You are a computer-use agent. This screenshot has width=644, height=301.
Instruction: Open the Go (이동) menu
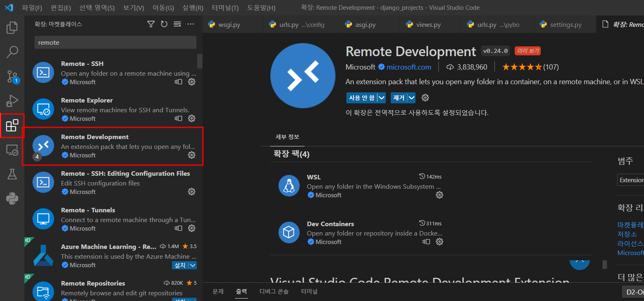tap(163, 8)
